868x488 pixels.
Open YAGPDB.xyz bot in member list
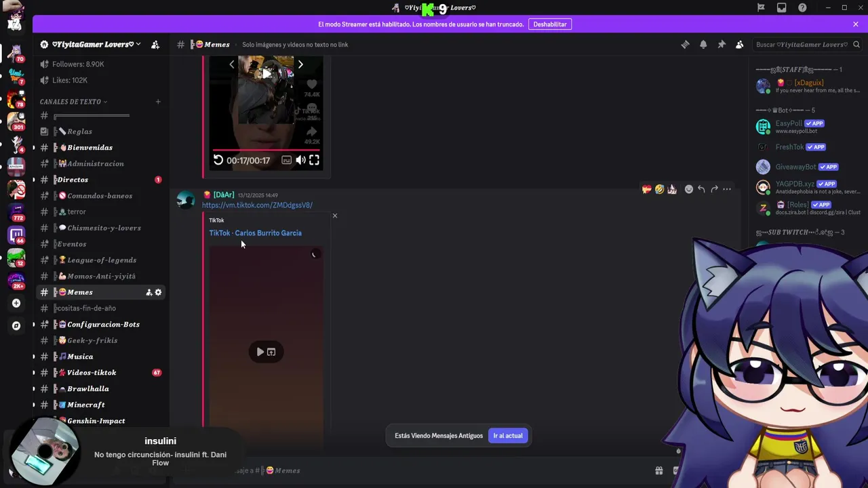point(808,187)
